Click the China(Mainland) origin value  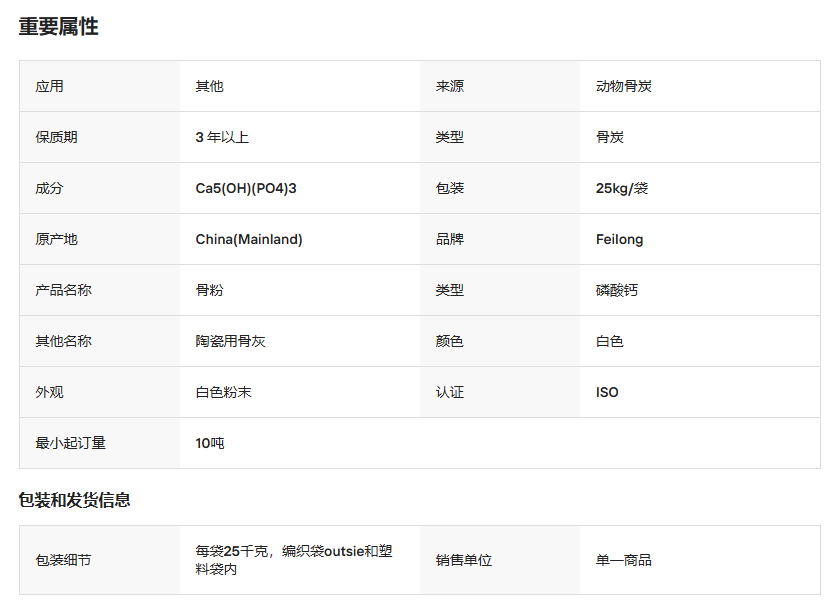(249, 239)
